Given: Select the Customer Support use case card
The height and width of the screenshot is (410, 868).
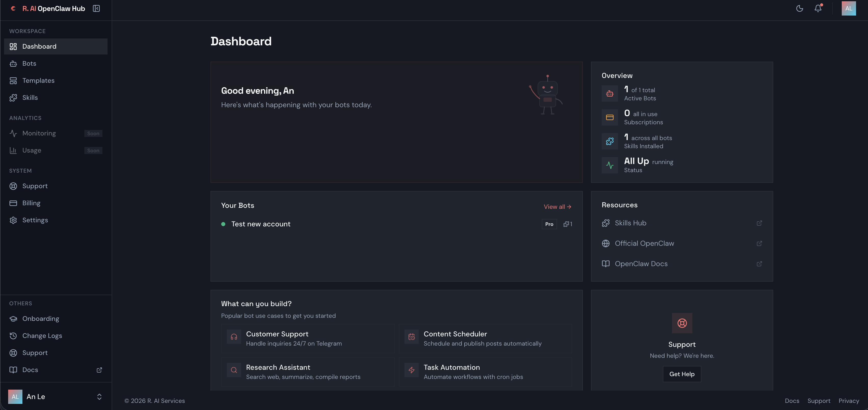Looking at the screenshot, I should click(307, 338).
